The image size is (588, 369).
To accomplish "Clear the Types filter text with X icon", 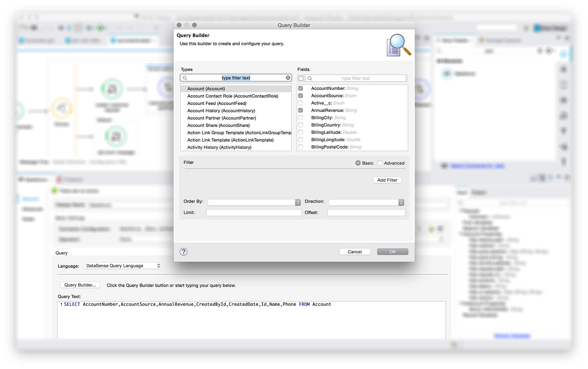I will pos(288,78).
